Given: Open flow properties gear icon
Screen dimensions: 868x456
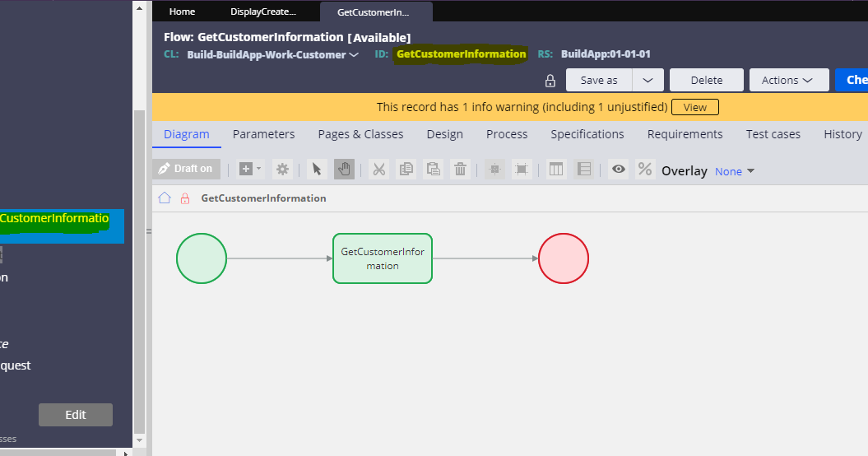Looking at the screenshot, I should (x=282, y=169).
